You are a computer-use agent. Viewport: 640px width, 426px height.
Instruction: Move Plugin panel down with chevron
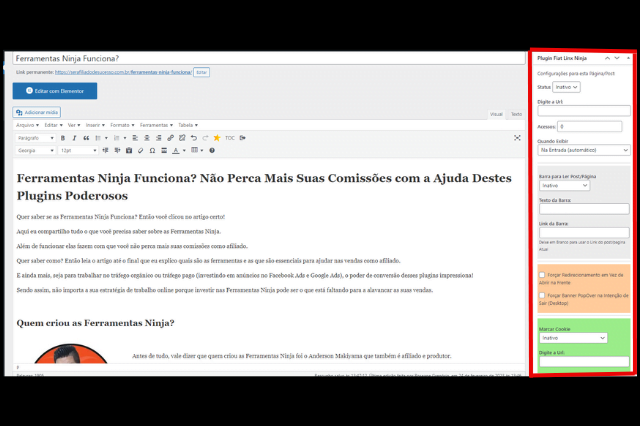[617, 58]
